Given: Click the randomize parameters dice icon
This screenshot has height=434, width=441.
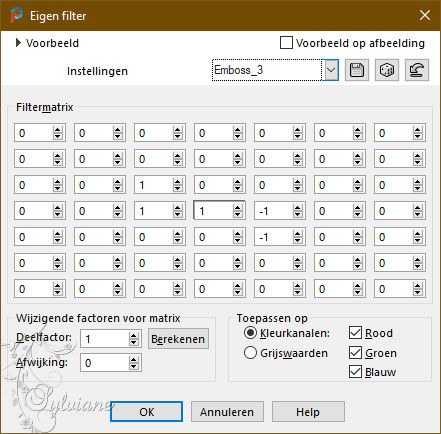Looking at the screenshot, I should 387,70.
